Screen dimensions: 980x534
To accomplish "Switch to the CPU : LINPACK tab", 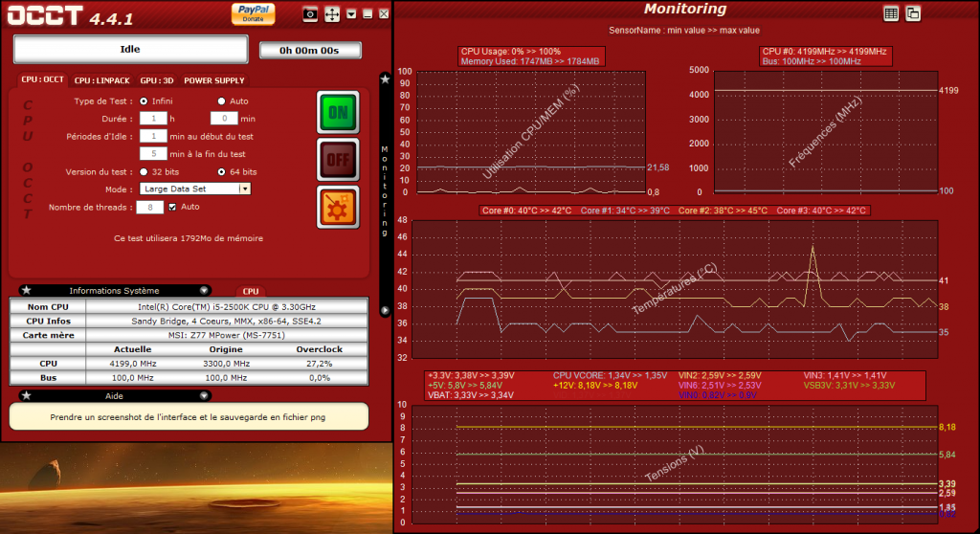I will click(101, 80).
